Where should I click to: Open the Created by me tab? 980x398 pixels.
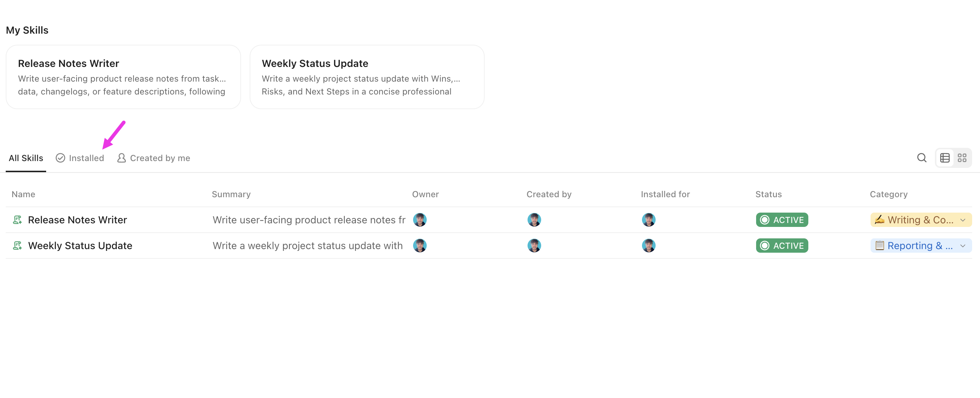tap(154, 158)
